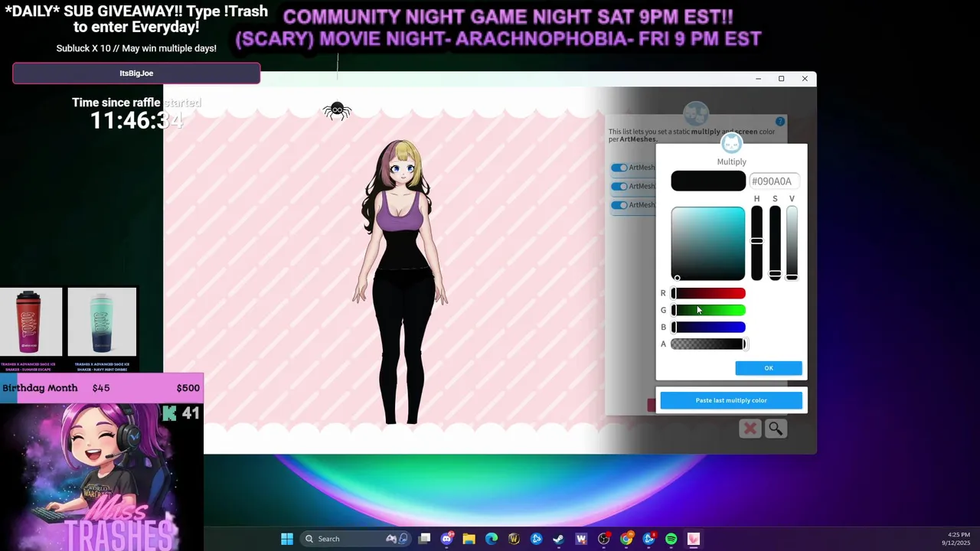Click the blue help question mark icon

(x=779, y=122)
